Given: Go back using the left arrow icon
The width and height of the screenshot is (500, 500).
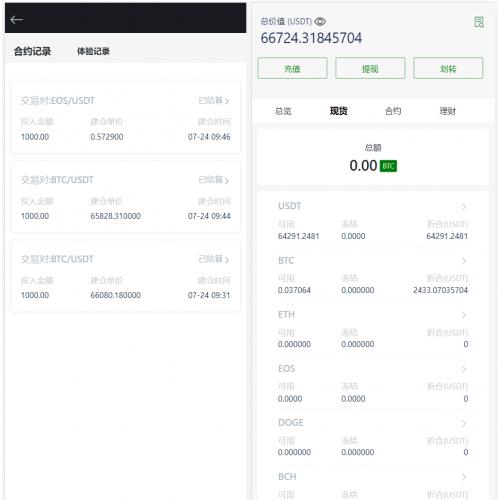Looking at the screenshot, I should tap(16, 20).
